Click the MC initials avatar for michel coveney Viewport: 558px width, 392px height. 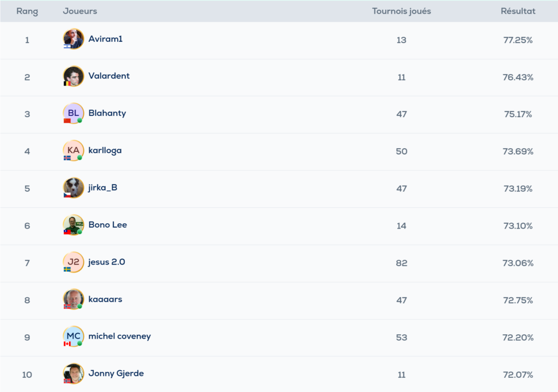click(x=74, y=336)
